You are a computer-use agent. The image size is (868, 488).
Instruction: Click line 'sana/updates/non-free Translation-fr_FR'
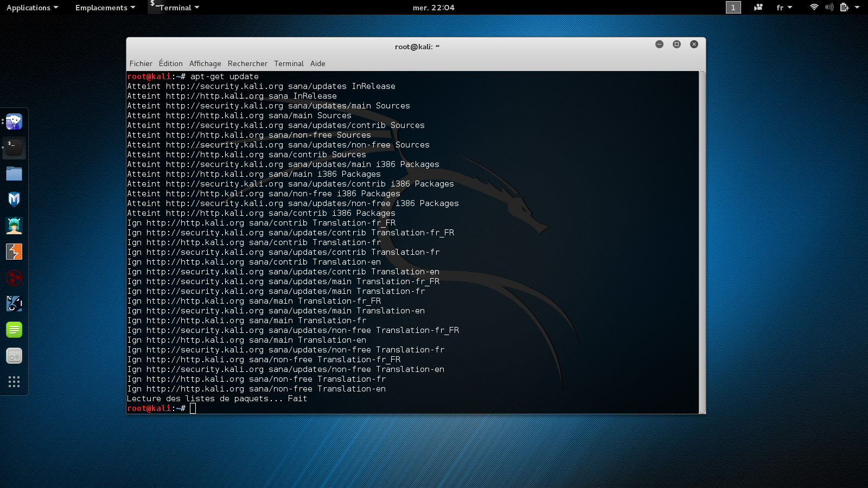(x=293, y=330)
